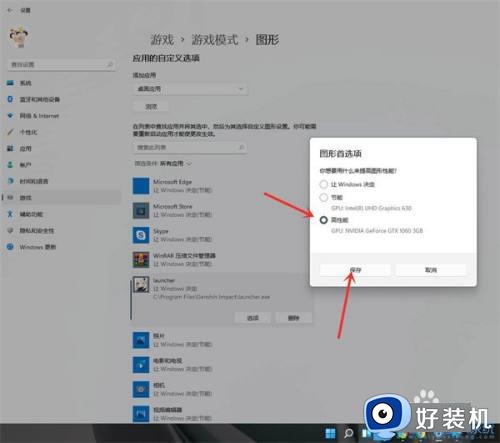Click the 照片 app icon
The image size is (500, 443).
point(141,340)
